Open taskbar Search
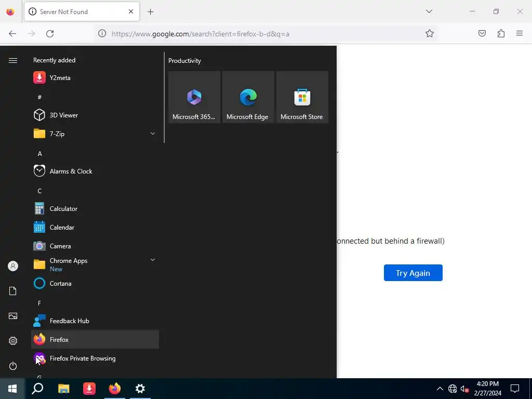Image resolution: width=532 pixels, height=399 pixels. pos(37,389)
